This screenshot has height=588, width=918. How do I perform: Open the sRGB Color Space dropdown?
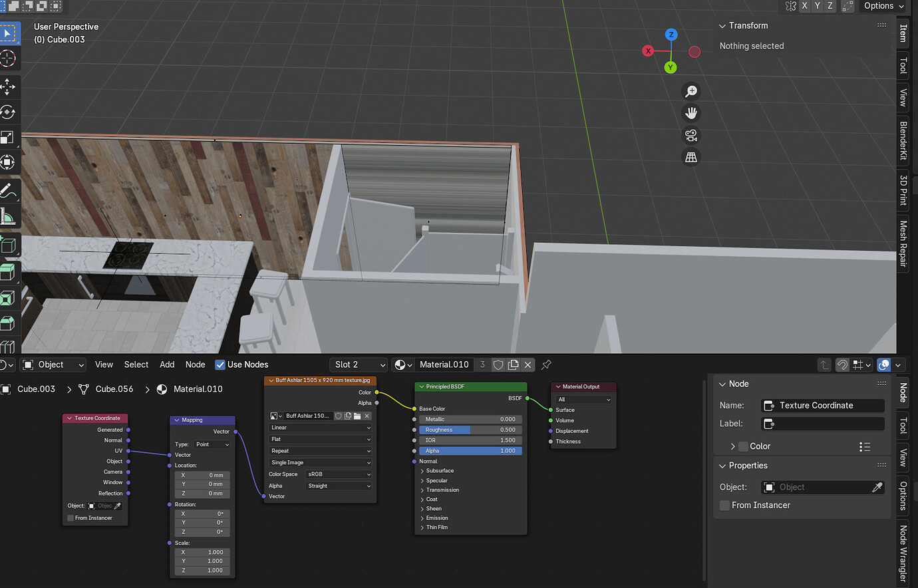pyautogui.click(x=339, y=474)
